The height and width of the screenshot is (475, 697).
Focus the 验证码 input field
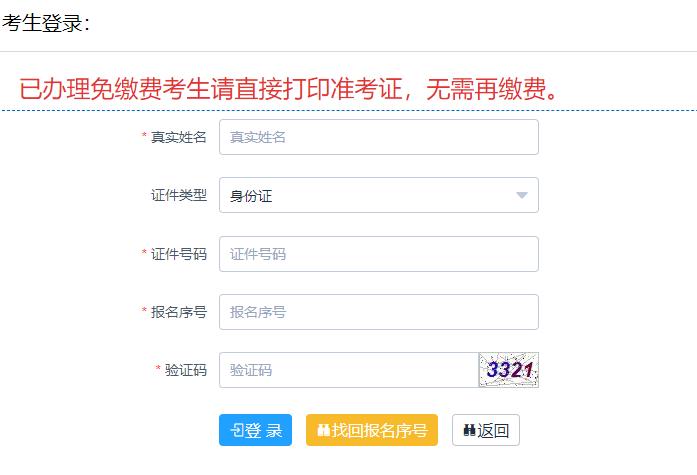[348, 370]
